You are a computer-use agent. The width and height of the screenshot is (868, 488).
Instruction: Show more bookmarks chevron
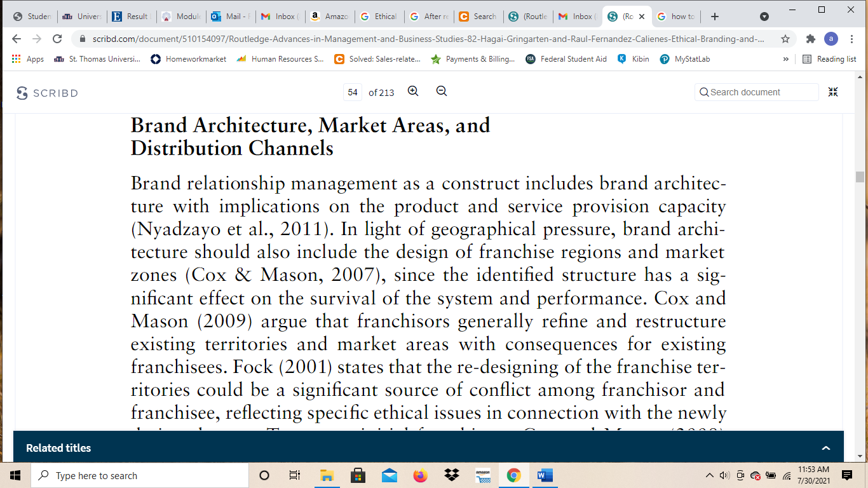coord(786,59)
